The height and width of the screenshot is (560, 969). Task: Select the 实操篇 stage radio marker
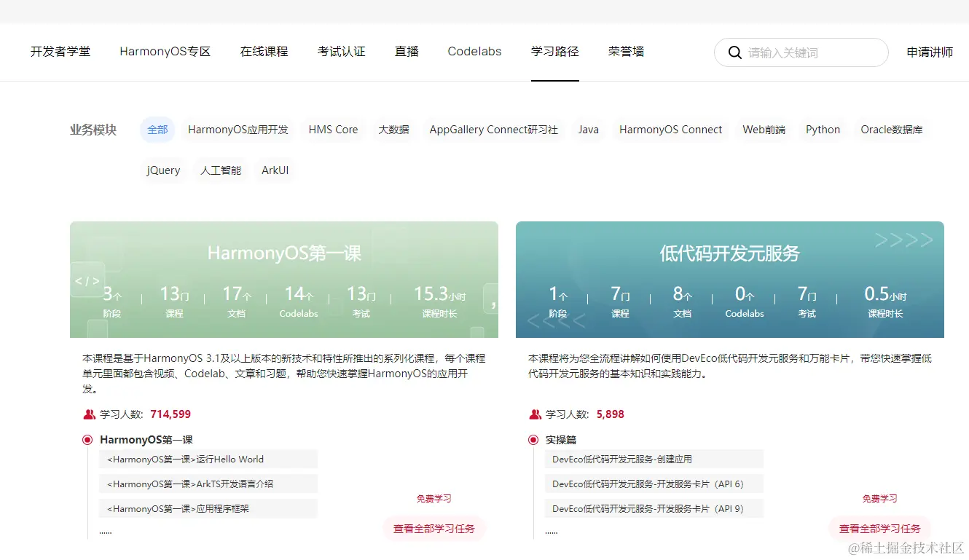pos(533,440)
